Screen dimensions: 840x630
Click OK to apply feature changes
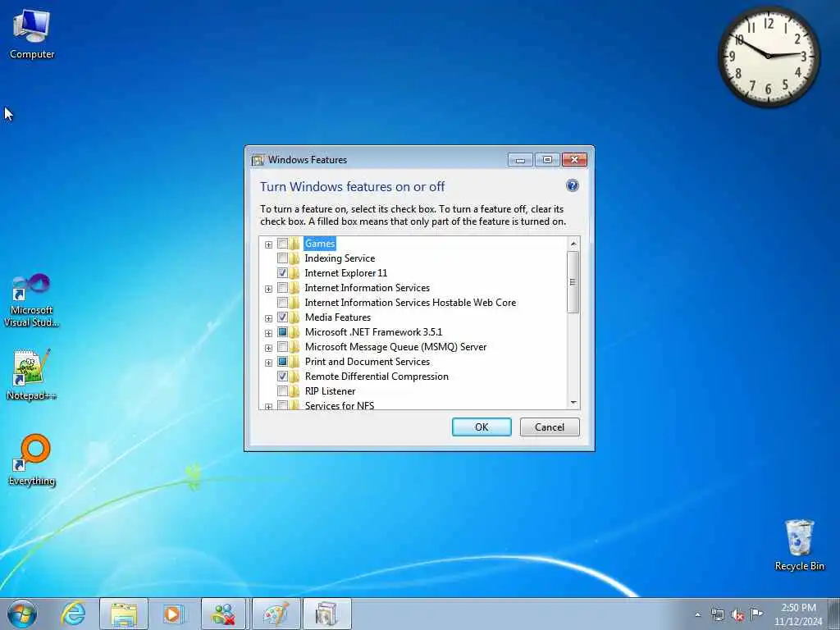coord(482,427)
